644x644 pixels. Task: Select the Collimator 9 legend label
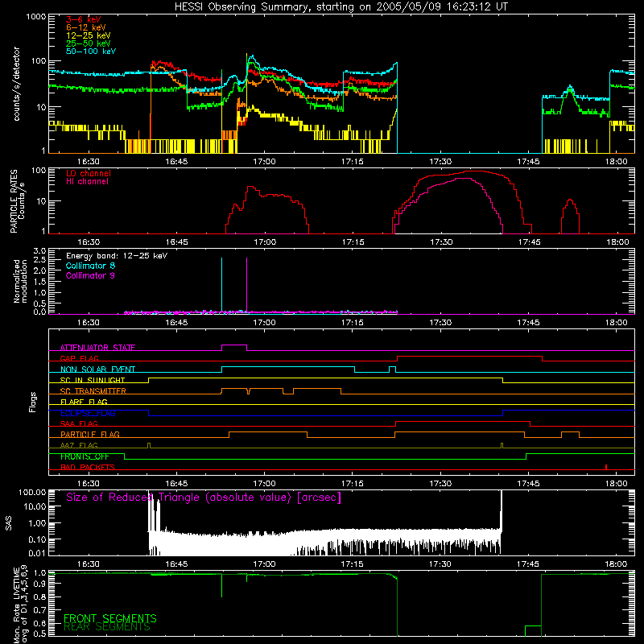tap(90, 275)
